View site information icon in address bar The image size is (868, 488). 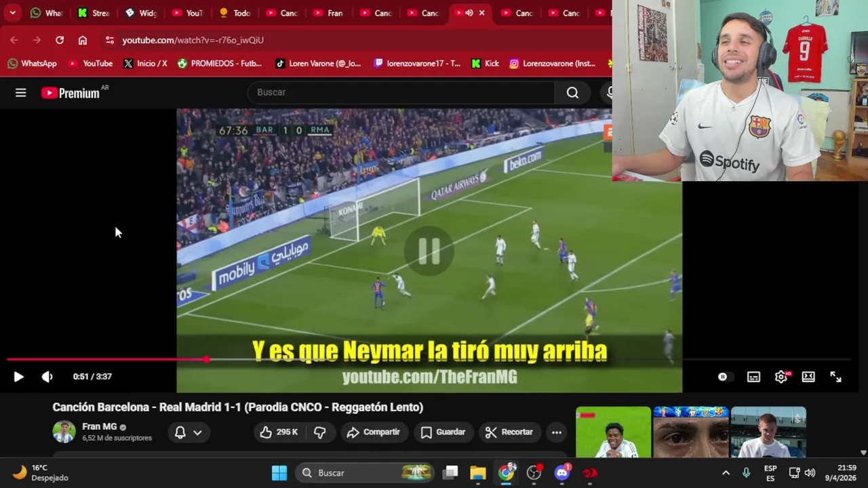[110, 41]
